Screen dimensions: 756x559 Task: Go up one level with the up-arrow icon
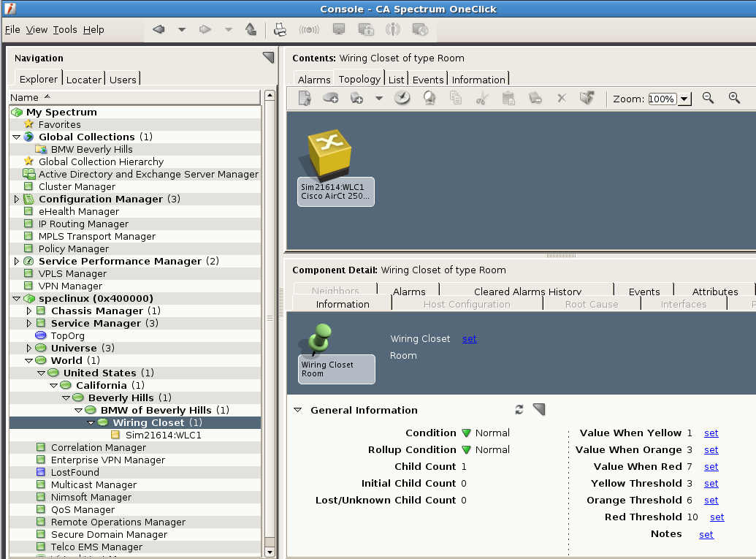(x=251, y=29)
